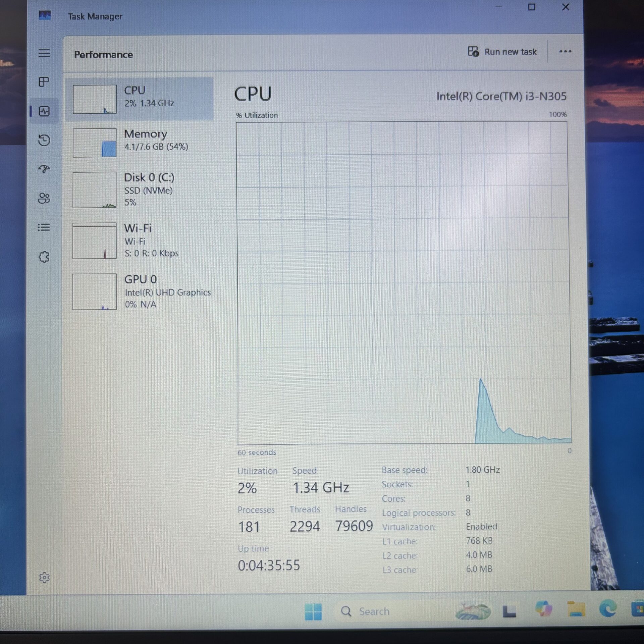Select the Wi-Fi performance entry
The width and height of the screenshot is (644, 644).
pyautogui.click(x=140, y=241)
